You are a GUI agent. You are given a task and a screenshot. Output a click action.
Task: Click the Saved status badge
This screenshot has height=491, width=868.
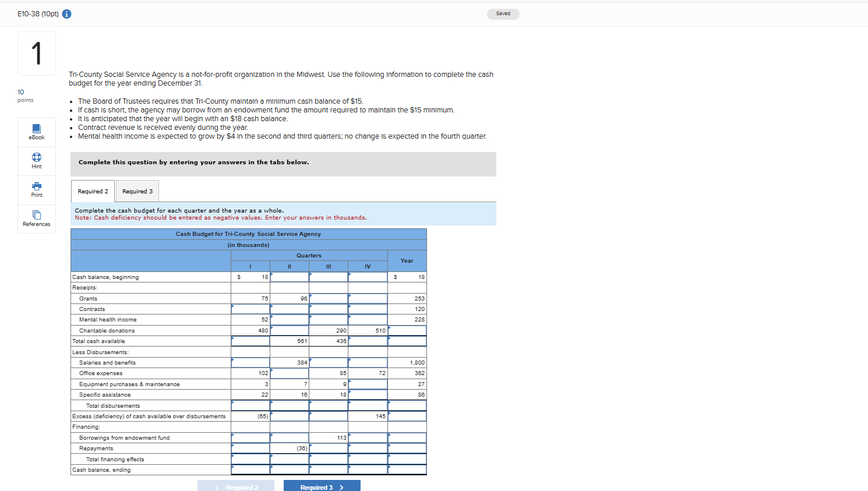[x=503, y=13]
